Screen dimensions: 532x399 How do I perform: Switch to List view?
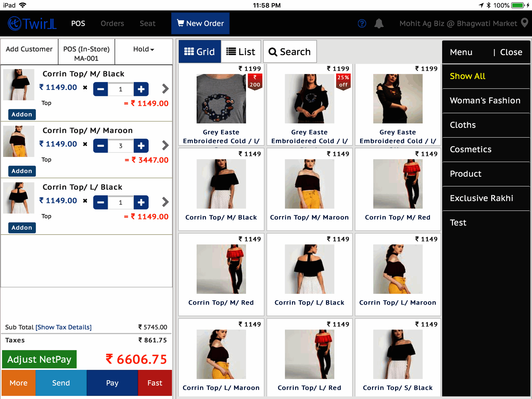click(x=241, y=52)
